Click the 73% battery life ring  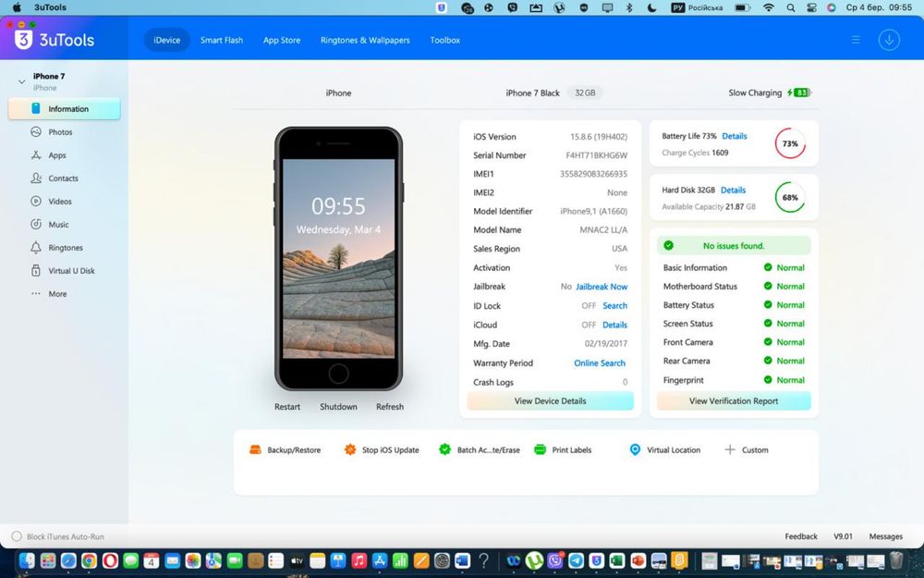tap(790, 143)
